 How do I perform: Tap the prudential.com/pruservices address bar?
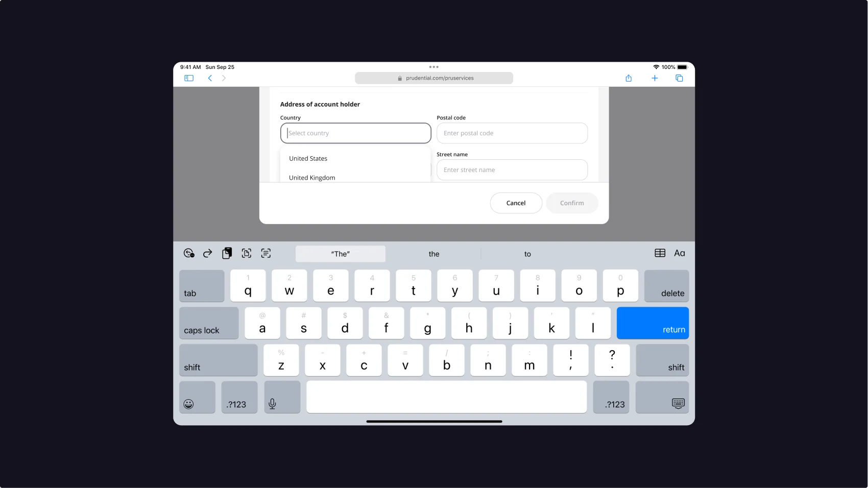pyautogui.click(x=434, y=78)
